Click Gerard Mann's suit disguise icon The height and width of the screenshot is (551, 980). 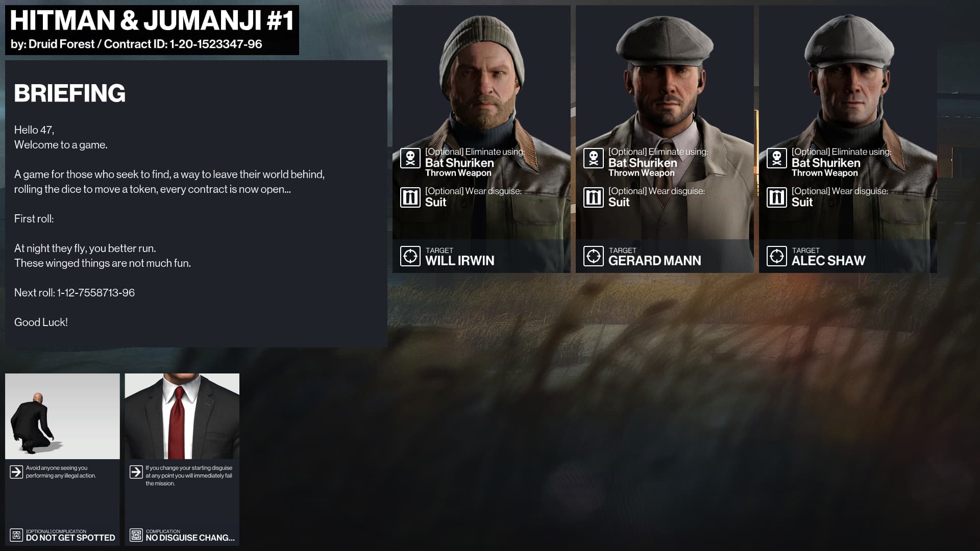click(593, 197)
